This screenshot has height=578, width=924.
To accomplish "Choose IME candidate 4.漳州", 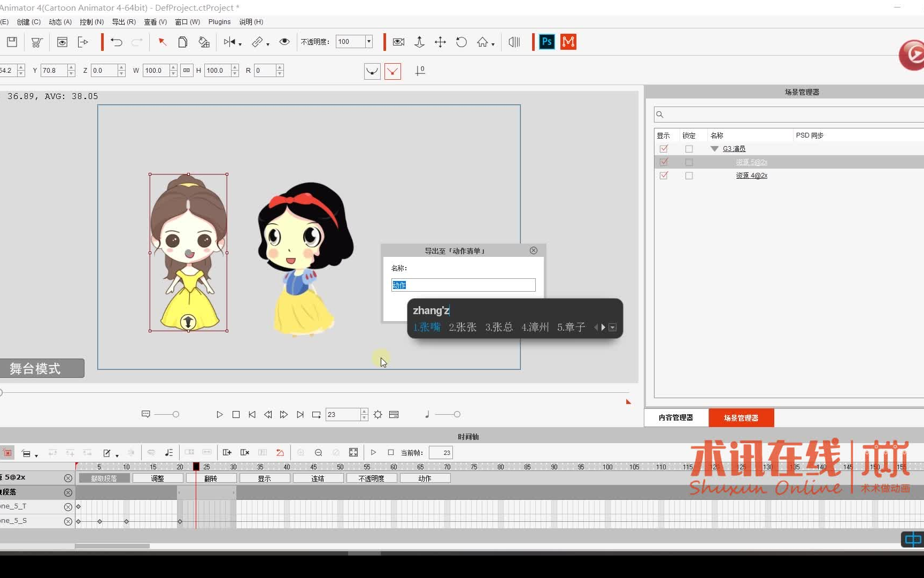I will tap(535, 327).
